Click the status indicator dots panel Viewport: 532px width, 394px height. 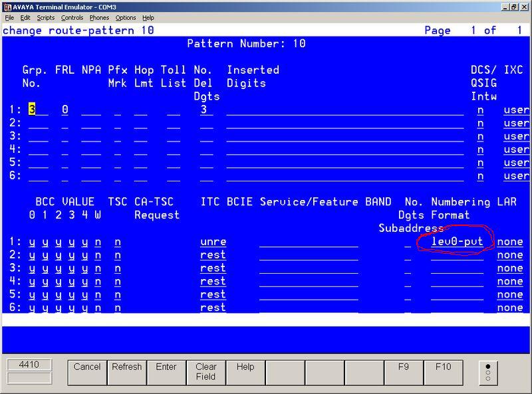click(x=488, y=373)
